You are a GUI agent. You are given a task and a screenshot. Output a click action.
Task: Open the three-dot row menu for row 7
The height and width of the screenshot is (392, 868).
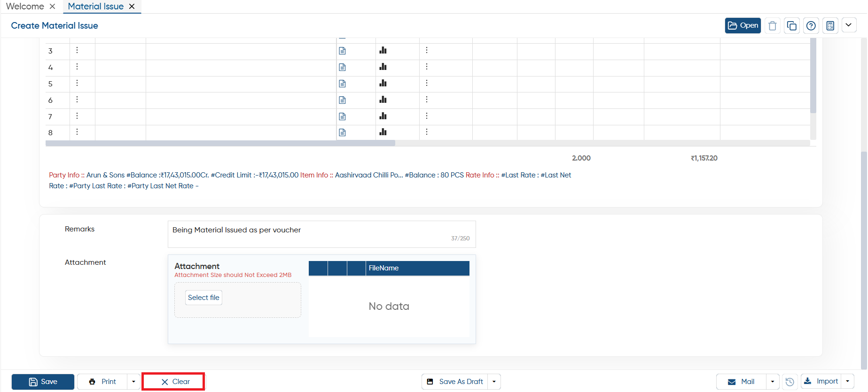(x=77, y=116)
